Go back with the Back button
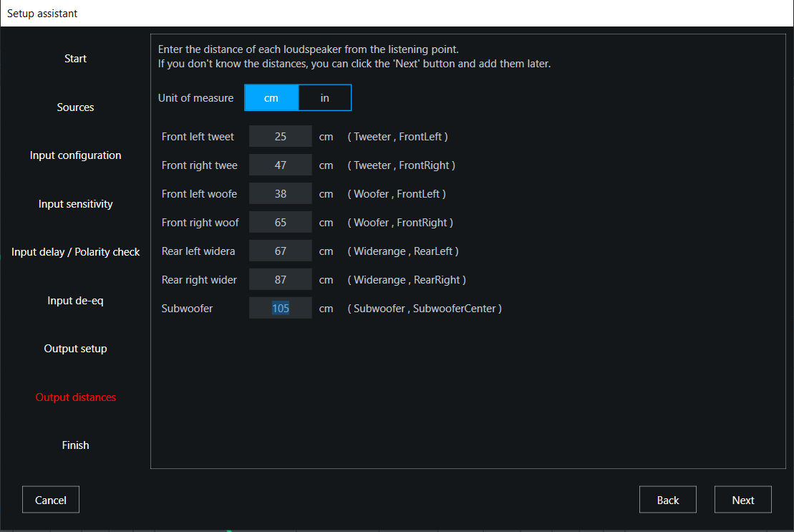The image size is (794, 532). (667, 500)
